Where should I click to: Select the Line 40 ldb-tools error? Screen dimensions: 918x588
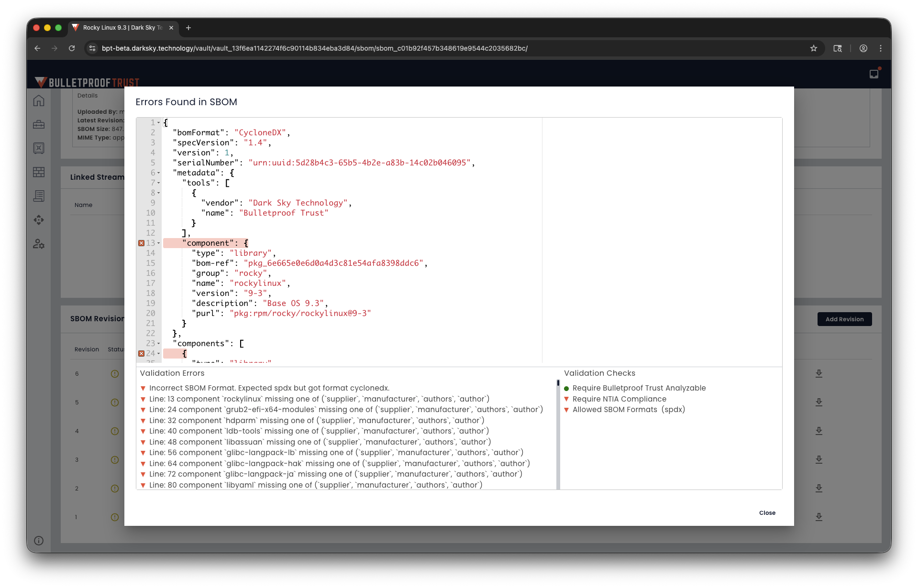coord(319,431)
